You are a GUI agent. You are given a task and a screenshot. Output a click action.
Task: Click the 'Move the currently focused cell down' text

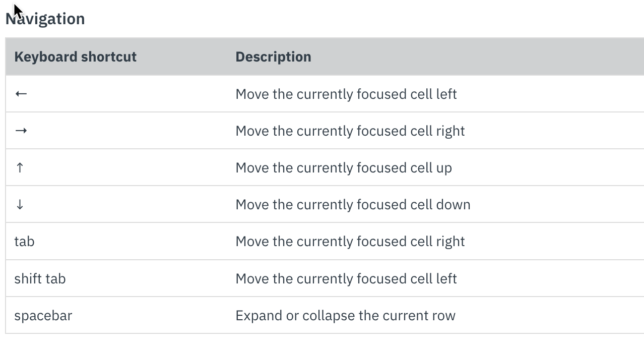[353, 205]
